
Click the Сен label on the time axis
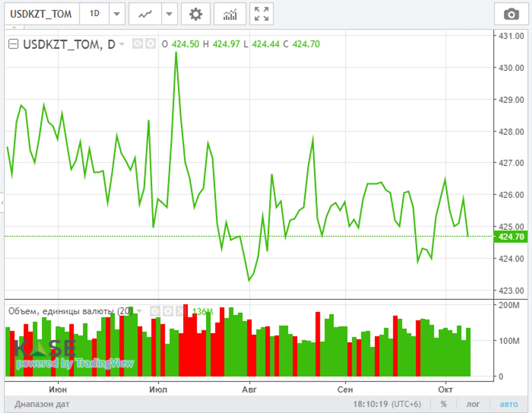[x=345, y=390]
